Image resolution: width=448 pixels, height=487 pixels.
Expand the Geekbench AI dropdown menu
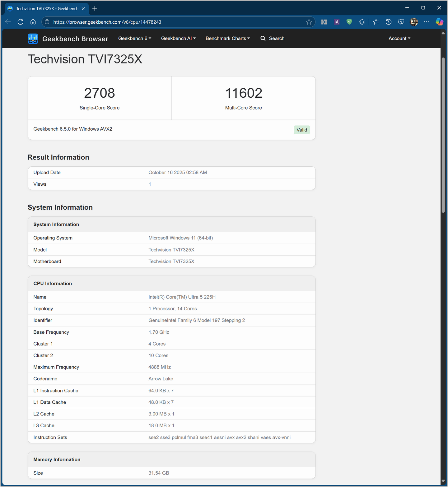(179, 38)
